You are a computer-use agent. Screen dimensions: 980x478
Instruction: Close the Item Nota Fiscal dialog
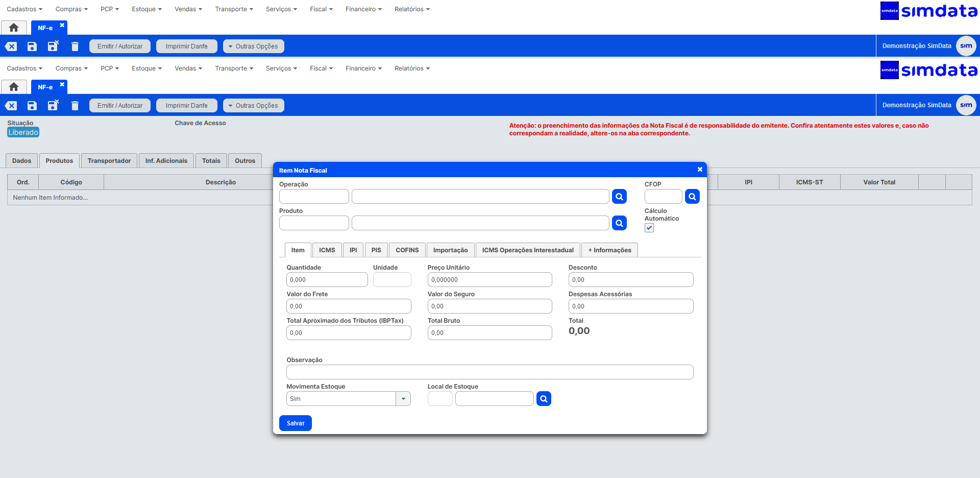click(700, 170)
